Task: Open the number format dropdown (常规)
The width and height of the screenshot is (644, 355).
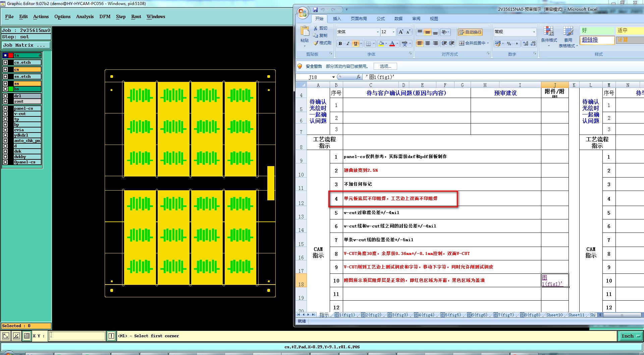Action: 534,32
